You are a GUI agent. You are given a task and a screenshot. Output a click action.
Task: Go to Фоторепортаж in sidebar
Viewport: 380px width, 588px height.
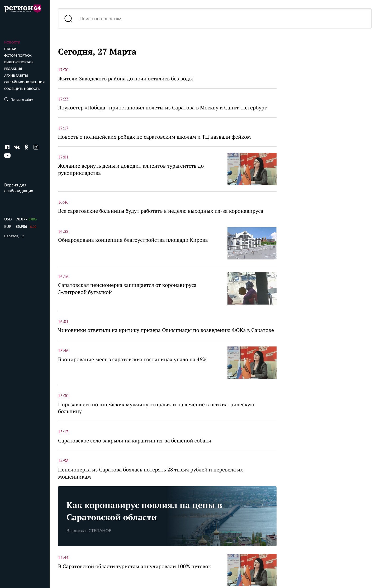pyautogui.click(x=18, y=56)
